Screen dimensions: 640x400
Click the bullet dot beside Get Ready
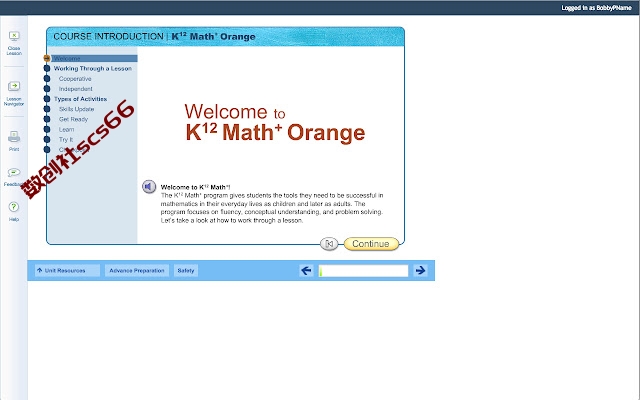(x=47, y=119)
